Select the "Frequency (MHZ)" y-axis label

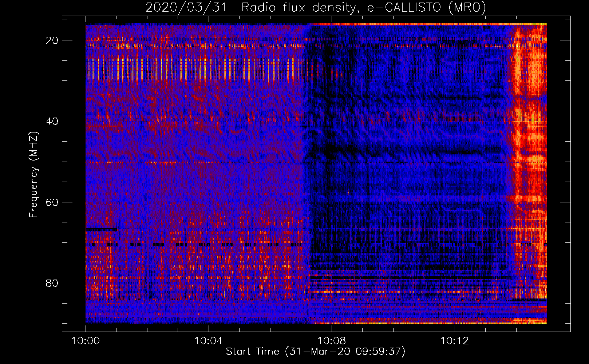coord(33,175)
